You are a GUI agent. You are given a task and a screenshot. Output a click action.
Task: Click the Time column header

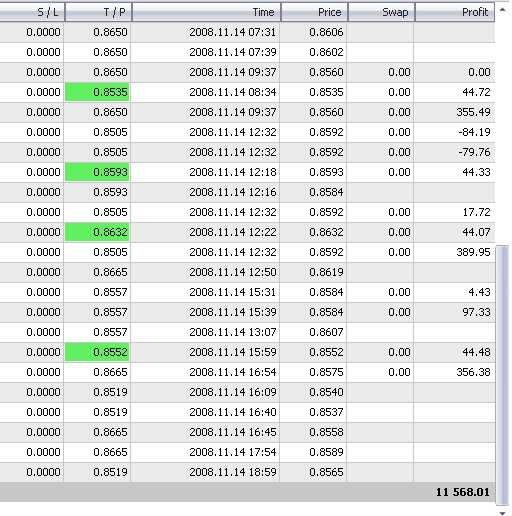206,12
